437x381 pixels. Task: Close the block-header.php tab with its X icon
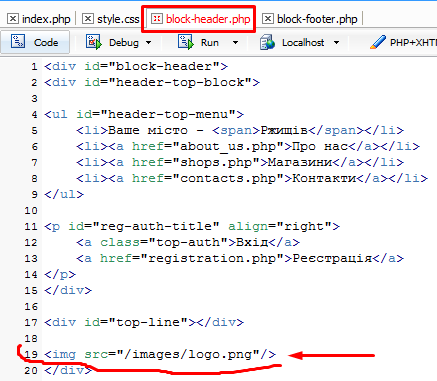pos(156,19)
